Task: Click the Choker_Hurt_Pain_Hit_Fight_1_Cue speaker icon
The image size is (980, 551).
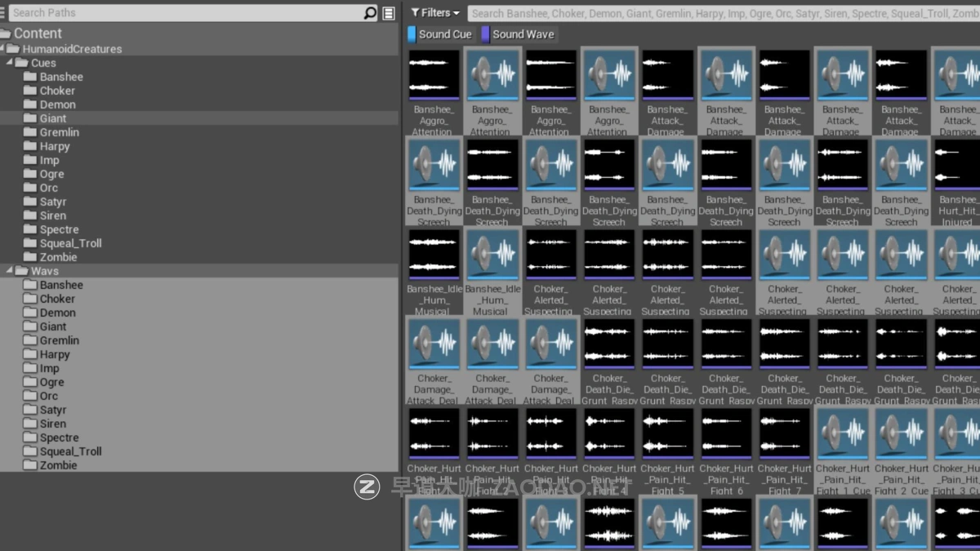Action: (842, 434)
